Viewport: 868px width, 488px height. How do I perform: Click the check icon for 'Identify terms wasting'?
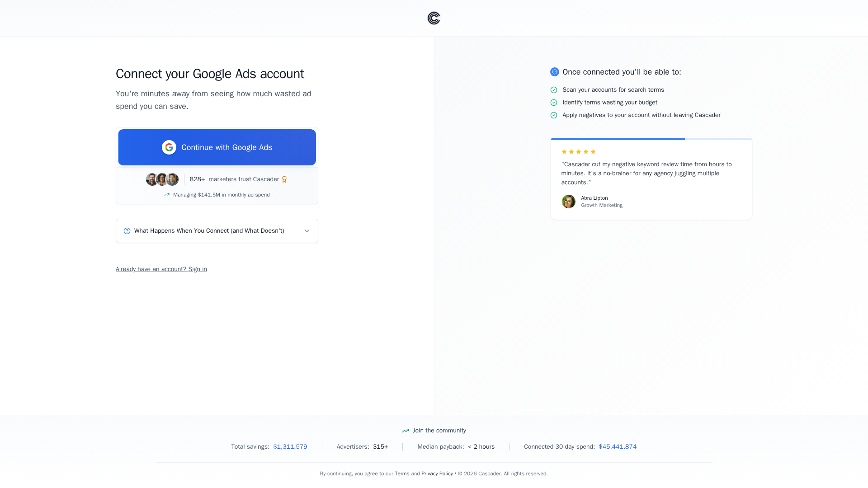point(554,103)
